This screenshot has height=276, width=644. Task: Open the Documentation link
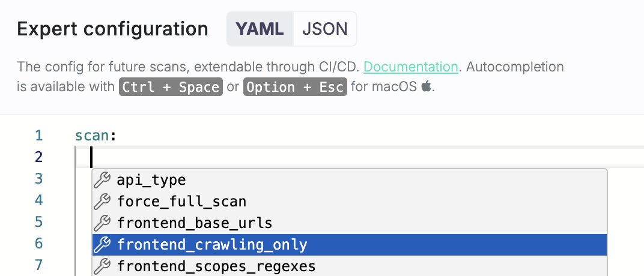(411, 67)
